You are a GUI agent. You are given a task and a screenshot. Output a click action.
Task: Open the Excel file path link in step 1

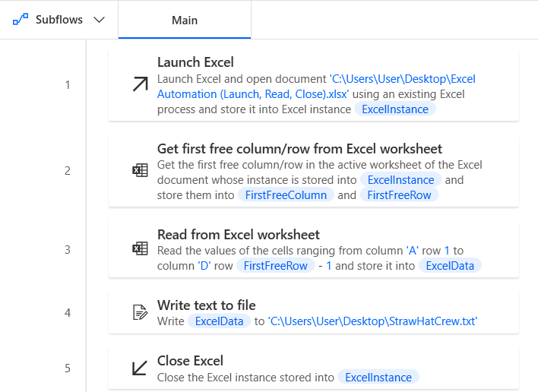click(315, 87)
